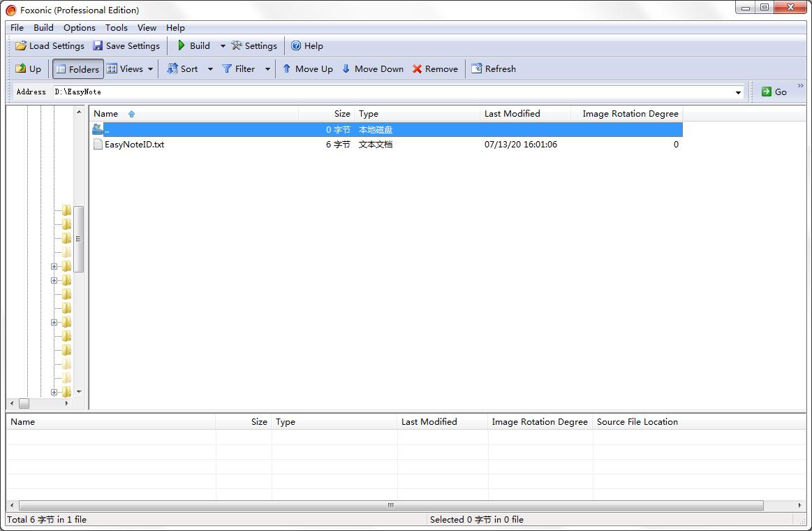Viewport: 812px width, 531px height.
Task: Click the Name header in bottom pane
Action: [111, 422]
